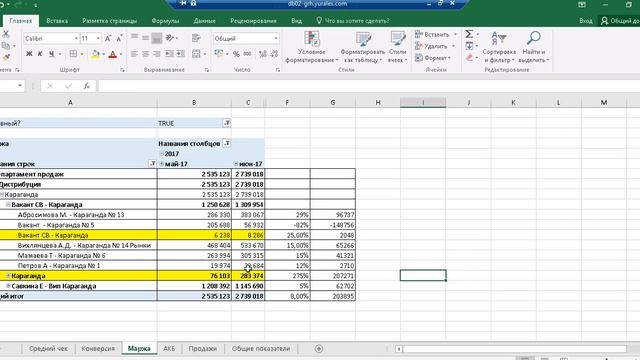
Task: Apply cell borders icon
Action: point(73,54)
